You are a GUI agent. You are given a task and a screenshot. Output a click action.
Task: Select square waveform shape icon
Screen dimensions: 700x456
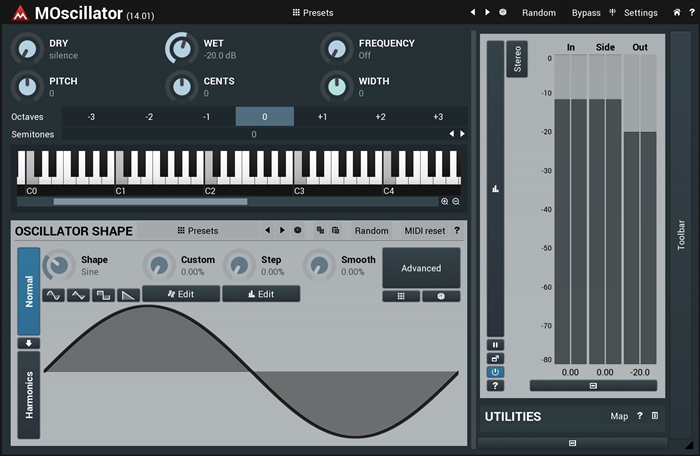click(103, 295)
